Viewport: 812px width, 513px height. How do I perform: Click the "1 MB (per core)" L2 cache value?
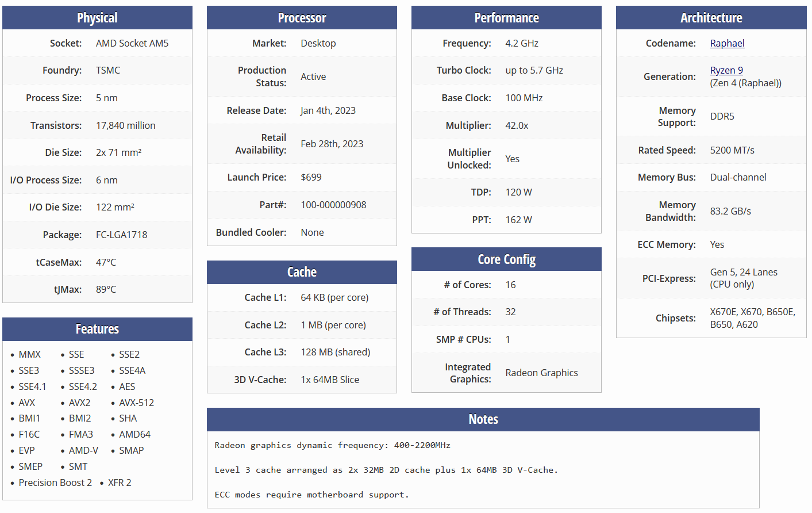[333, 325]
